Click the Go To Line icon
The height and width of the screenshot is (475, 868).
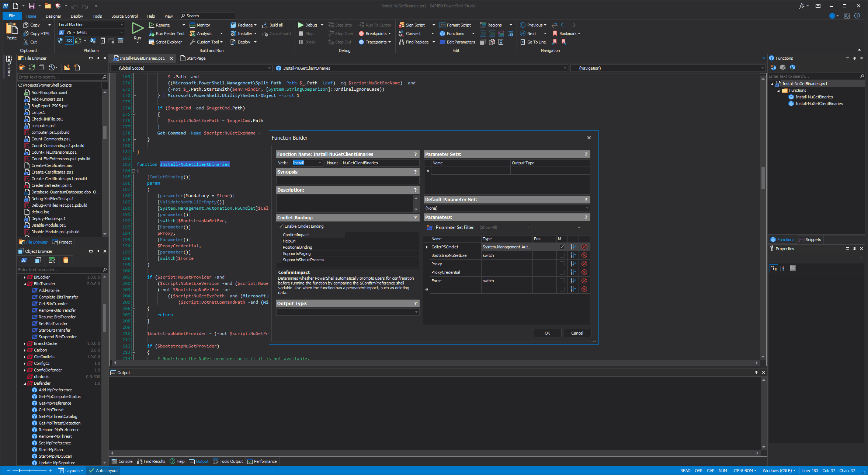click(x=522, y=42)
